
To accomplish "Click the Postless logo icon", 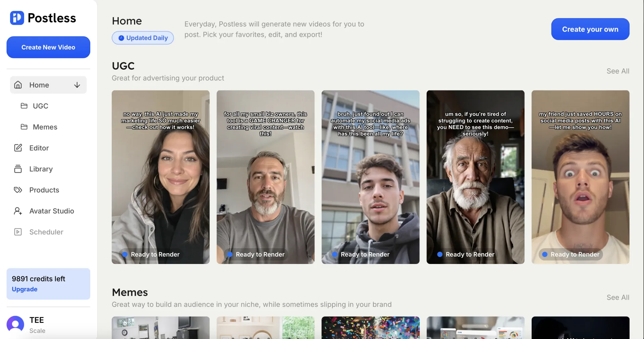I will [17, 18].
